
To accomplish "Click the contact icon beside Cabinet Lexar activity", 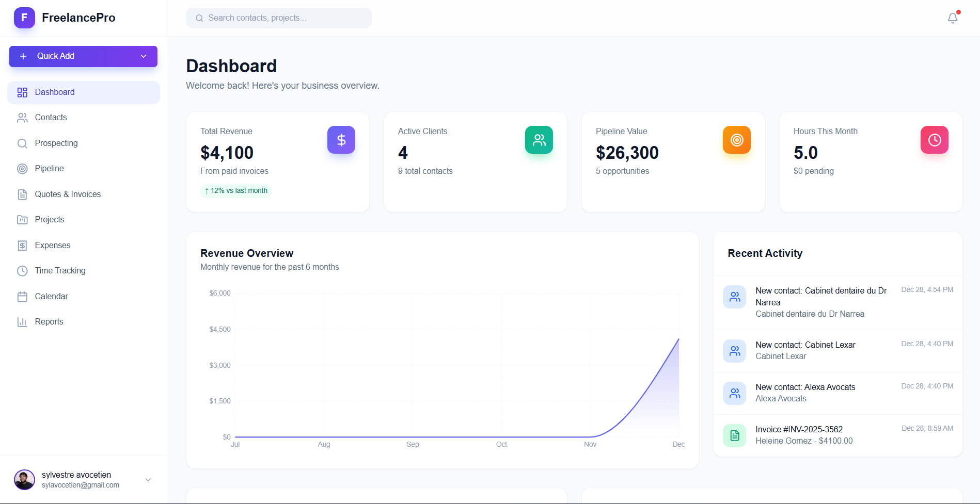I will pos(734,351).
